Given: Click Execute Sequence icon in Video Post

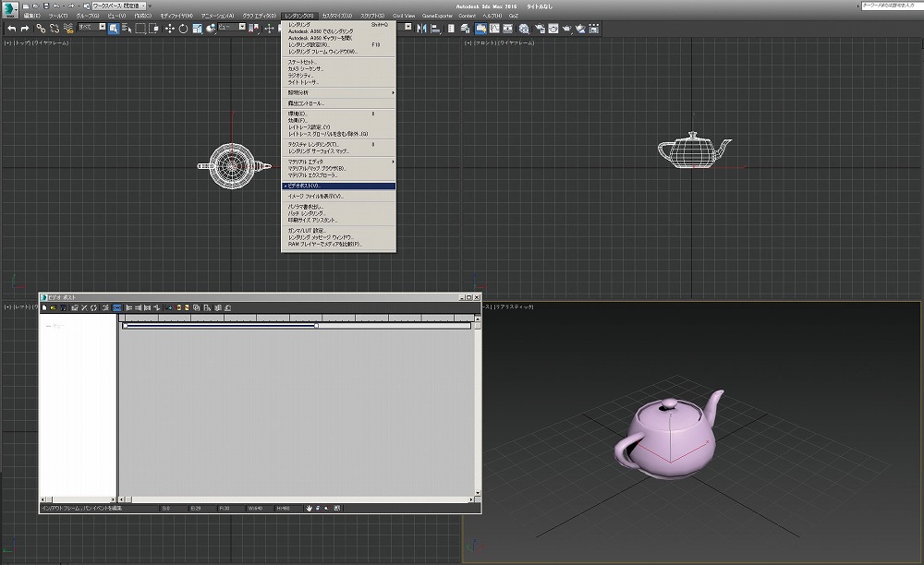Looking at the screenshot, I should coord(105,307).
